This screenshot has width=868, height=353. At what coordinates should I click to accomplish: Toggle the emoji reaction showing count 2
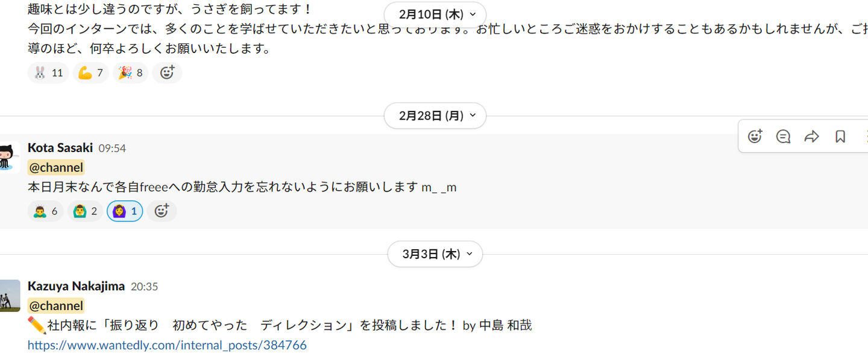pos(85,211)
